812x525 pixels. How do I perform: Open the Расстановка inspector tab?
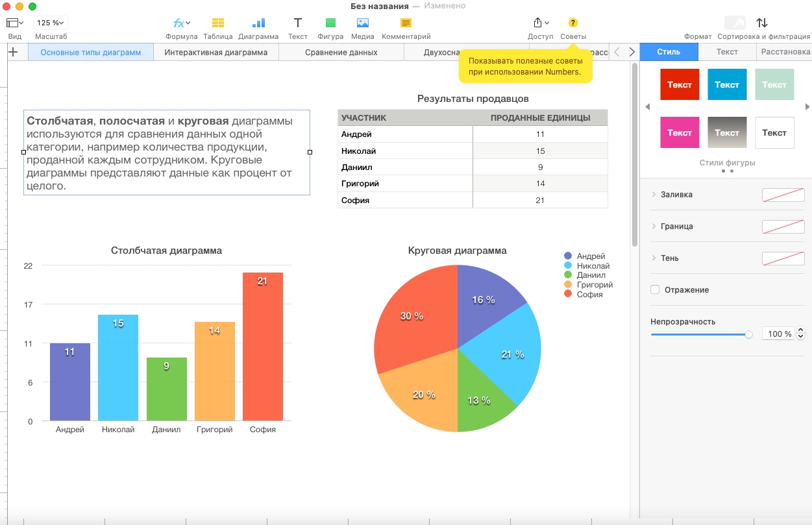[x=785, y=52]
